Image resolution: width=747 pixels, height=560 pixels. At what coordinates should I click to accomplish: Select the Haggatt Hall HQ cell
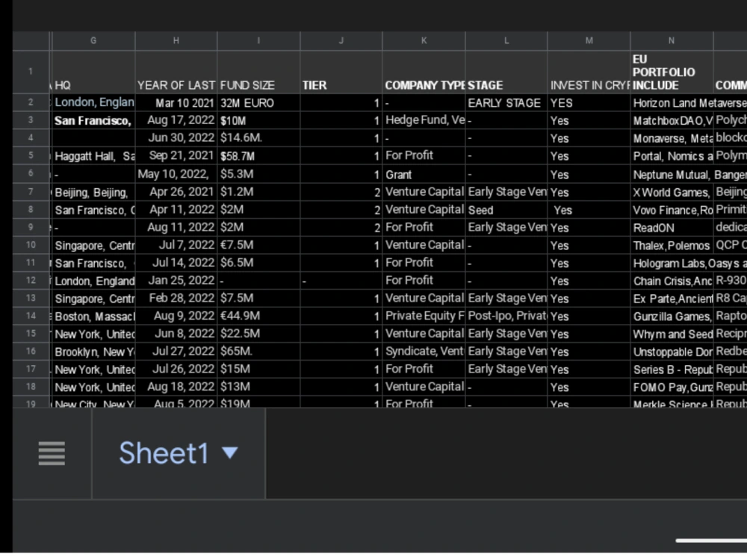(93, 156)
